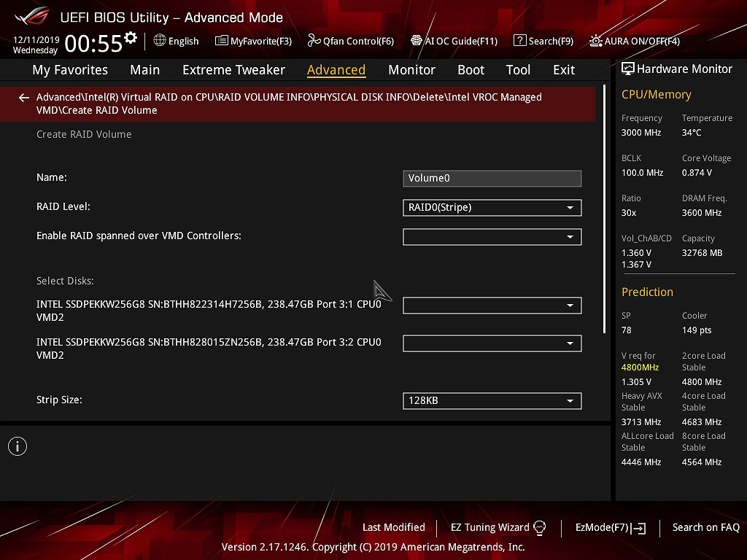Click the info icon at bottom left

tap(18, 446)
